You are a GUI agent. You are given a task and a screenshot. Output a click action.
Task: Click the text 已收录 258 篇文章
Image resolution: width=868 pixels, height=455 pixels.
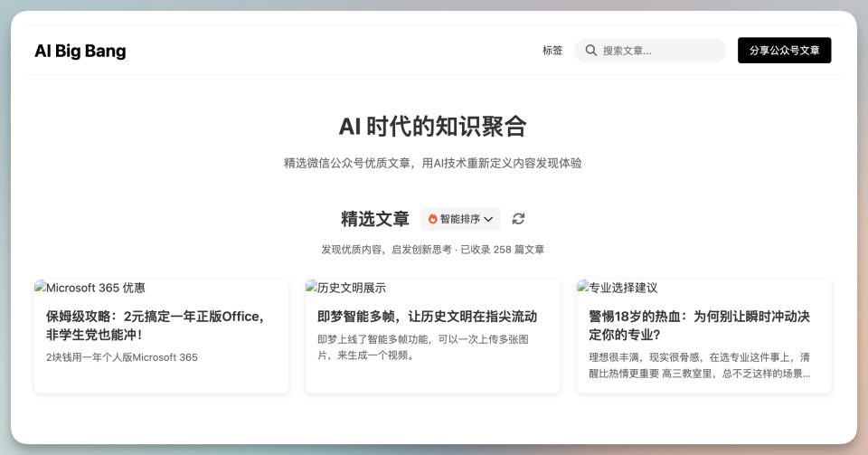point(503,250)
